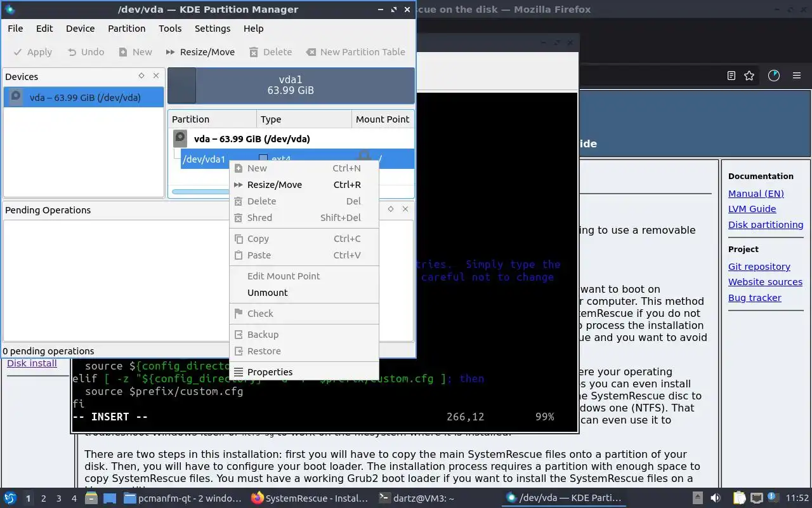Switch to virtual desktop 4
The width and height of the screenshot is (812, 508).
click(x=74, y=498)
